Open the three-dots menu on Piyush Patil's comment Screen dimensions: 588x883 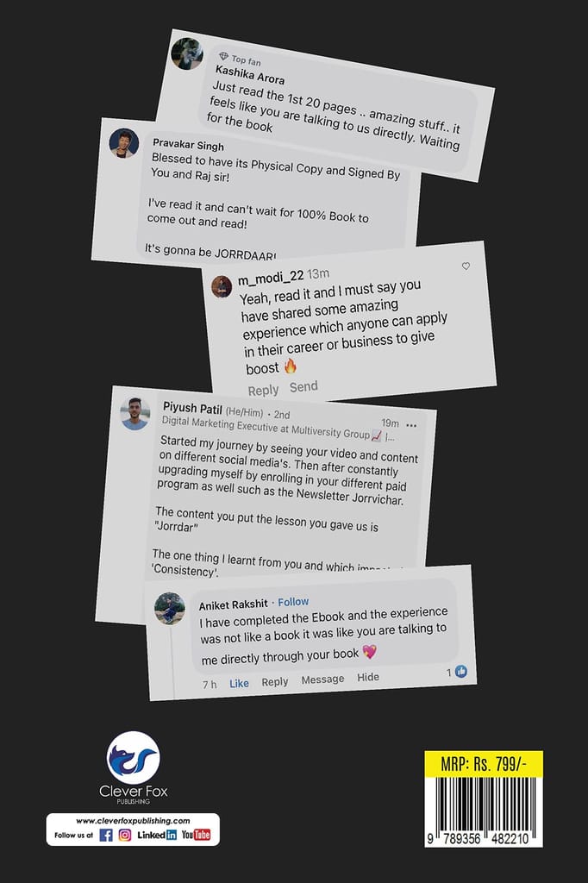pos(412,425)
